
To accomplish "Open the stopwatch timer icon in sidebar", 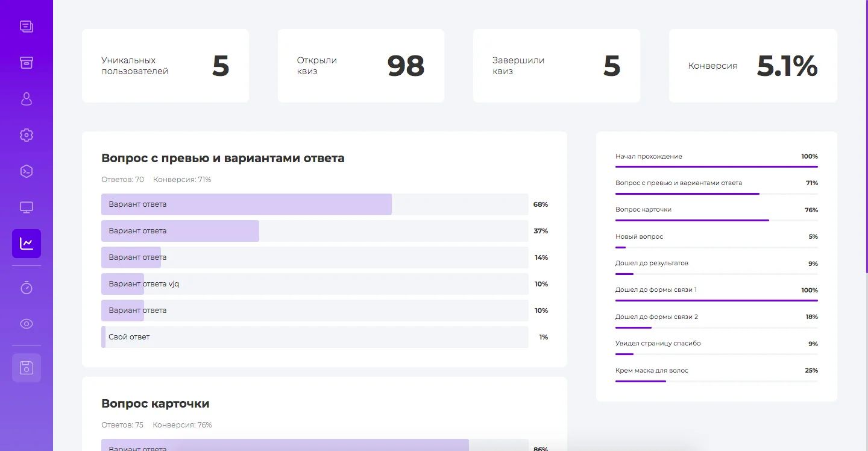I will click(x=27, y=288).
